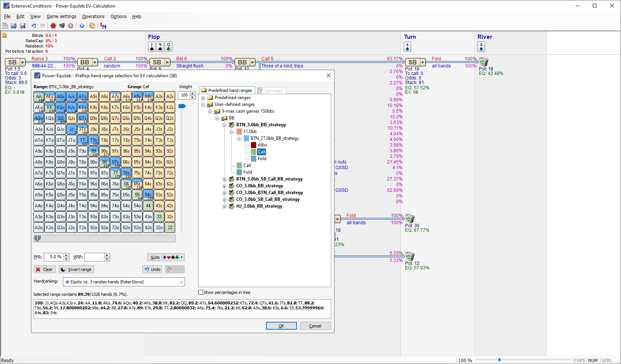Click the new document toolbar icon

pyautogui.click(x=5, y=26)
